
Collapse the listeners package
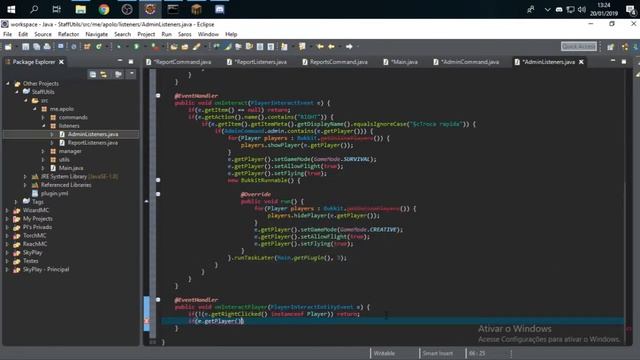tap(43, 126)
